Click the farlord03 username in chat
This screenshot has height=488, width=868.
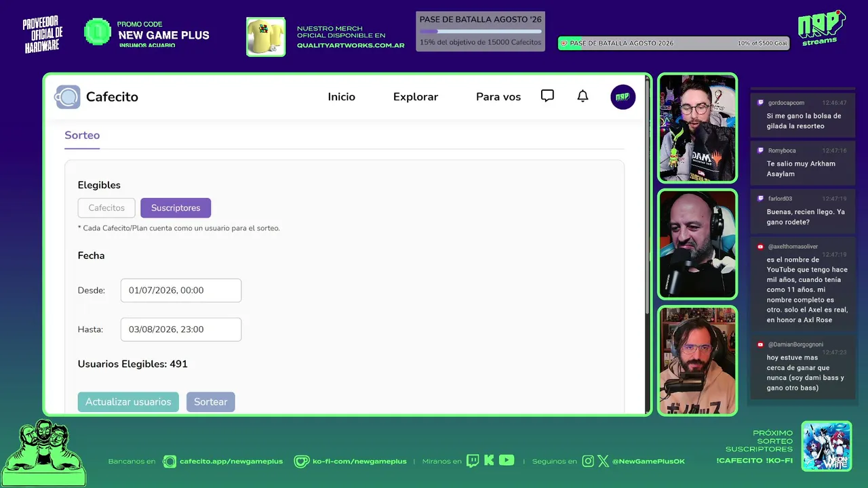tap(780, 199)
